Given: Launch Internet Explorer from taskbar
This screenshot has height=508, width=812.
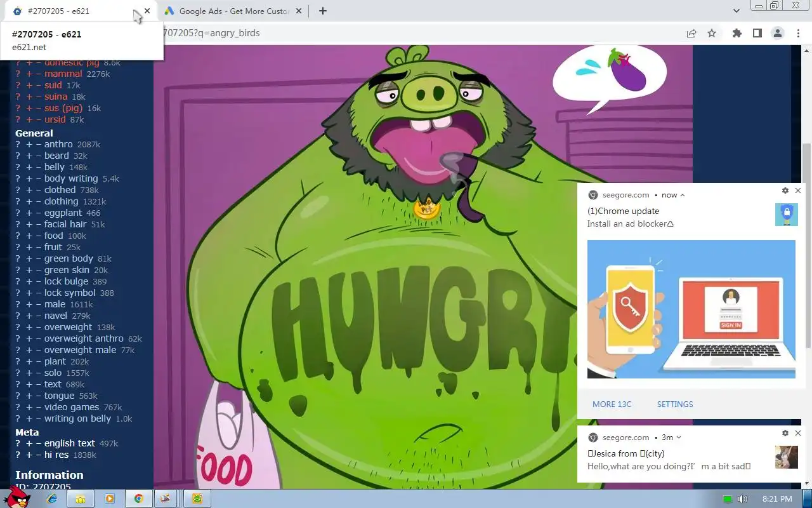Looking at the screenshot, I should [53, 498].
